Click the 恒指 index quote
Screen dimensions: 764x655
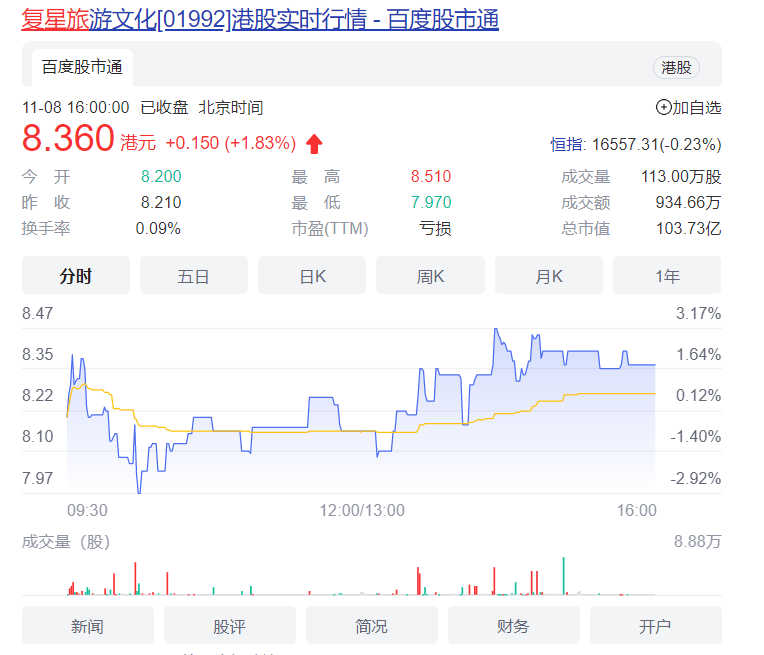635,144
